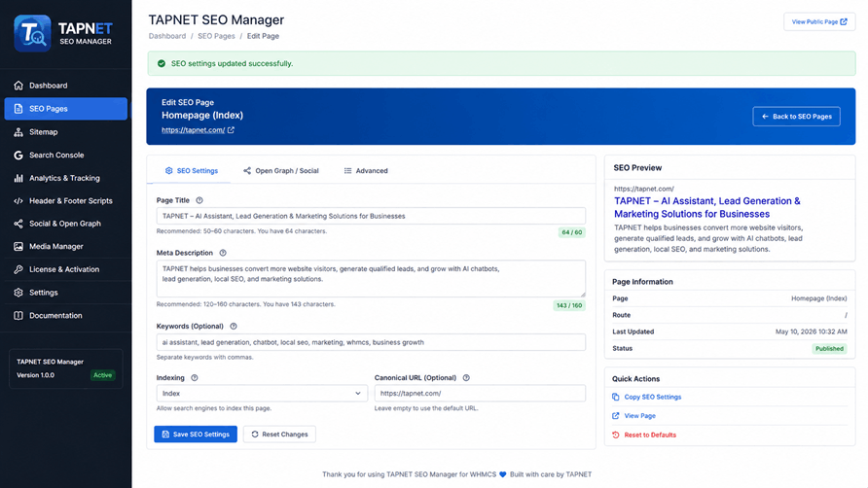Open the https://tapnet.com/ link in header
868x488 pixels.
tap(194, 130)
